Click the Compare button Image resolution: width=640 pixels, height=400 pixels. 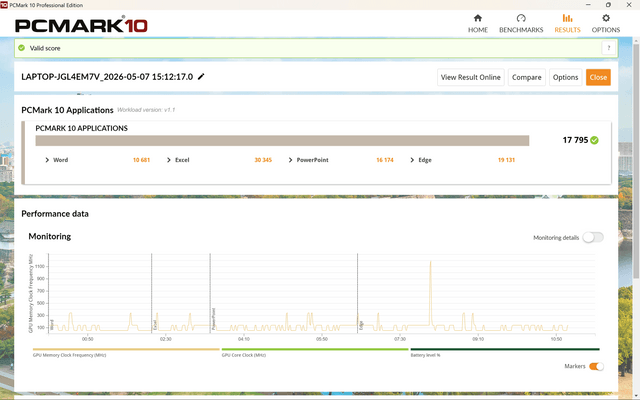tap(527, 77)
